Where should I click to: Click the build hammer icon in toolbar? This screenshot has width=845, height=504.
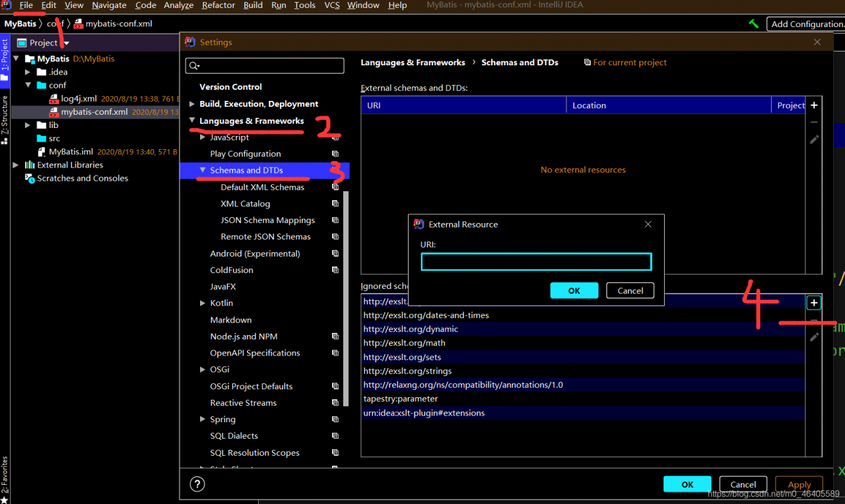pos(753,24)
